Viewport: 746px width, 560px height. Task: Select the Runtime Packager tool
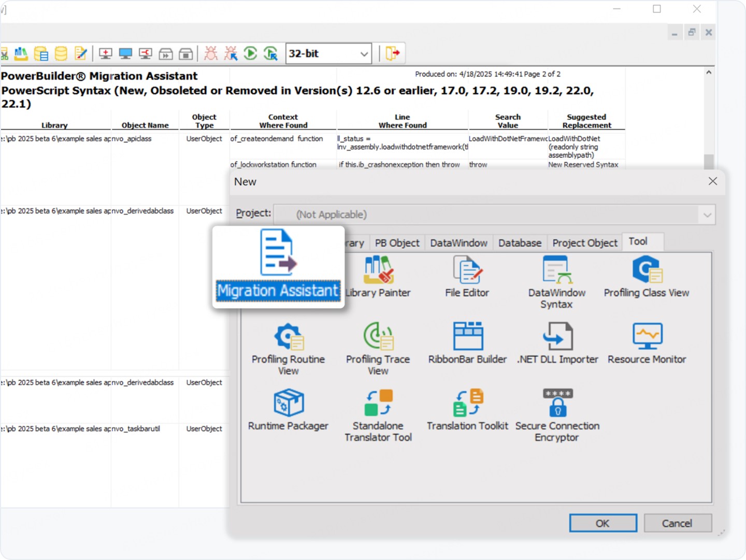(289, 410)
